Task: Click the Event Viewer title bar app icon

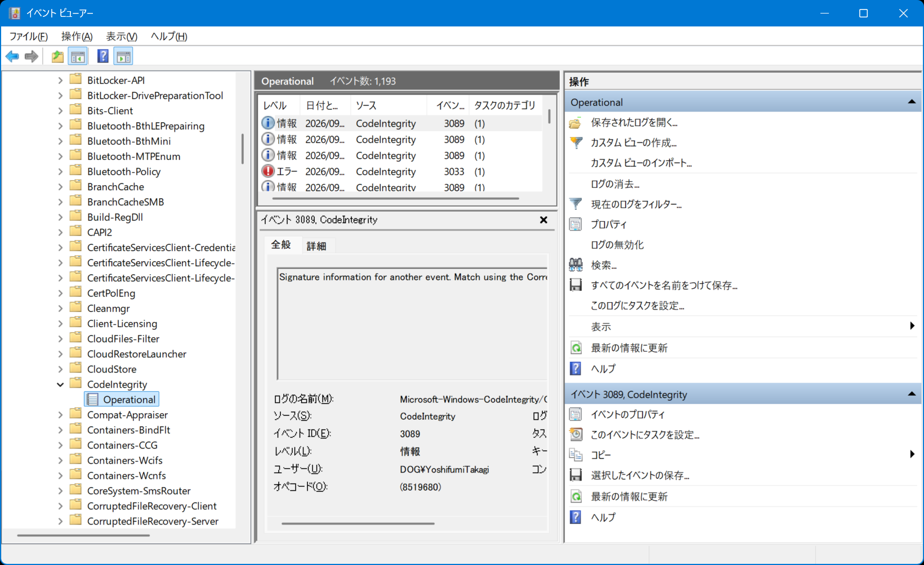Action: (15, 13)
